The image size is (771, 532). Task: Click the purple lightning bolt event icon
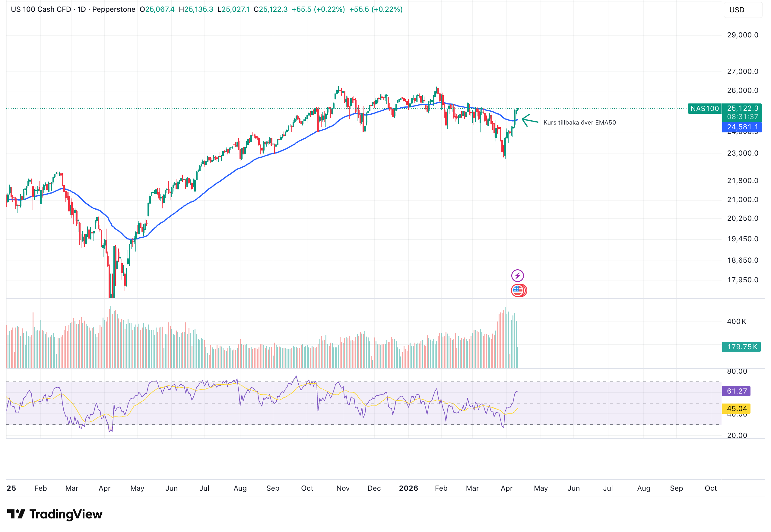(517, 276)
